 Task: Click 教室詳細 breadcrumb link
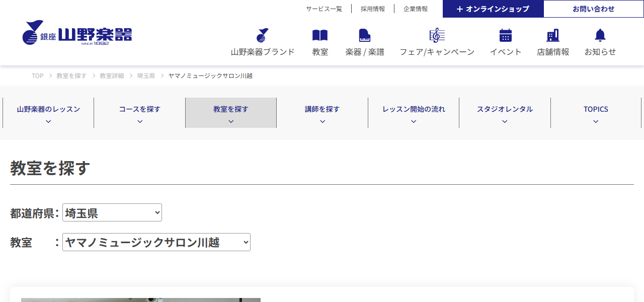click(x=112, y=75)
